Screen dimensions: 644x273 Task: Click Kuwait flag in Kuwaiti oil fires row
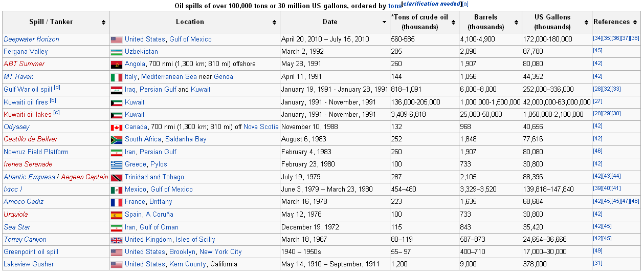click(117, 102)
